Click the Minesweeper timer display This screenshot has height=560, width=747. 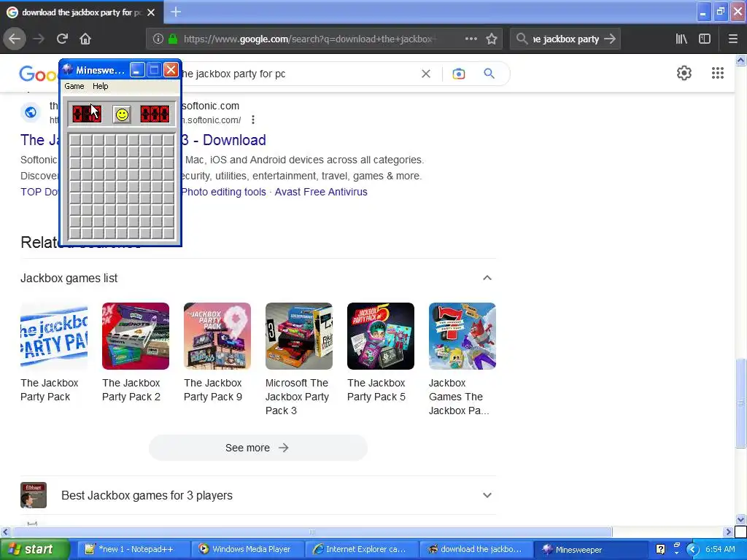tap(155, 114)
